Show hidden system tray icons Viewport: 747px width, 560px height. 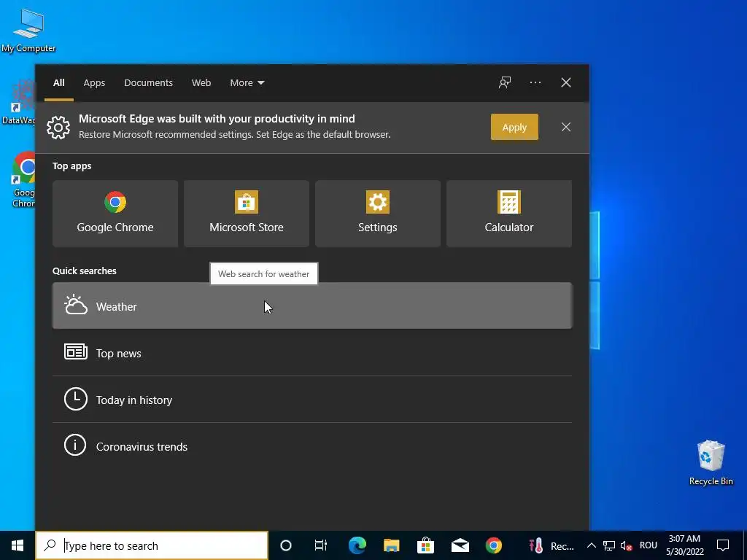(591, 545)
